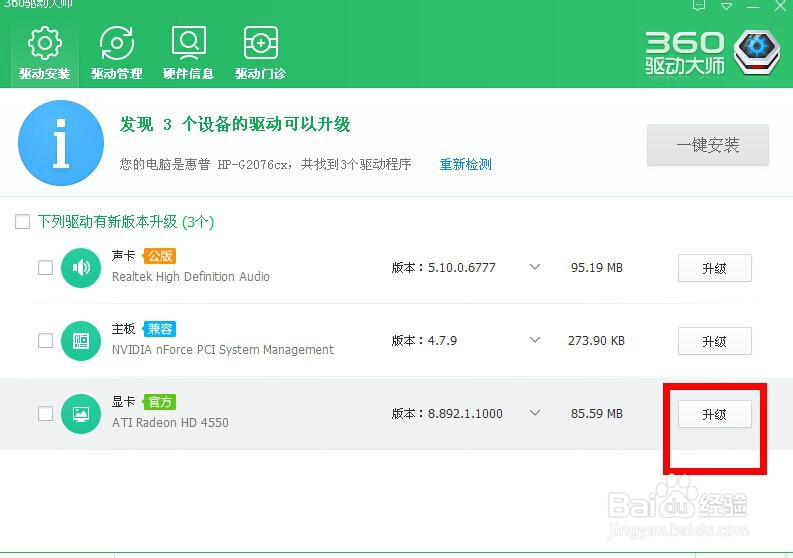This screenshot has width=793, height=558.
Task: Open the 硬件信息 tab
Action: tap(188, 54)
